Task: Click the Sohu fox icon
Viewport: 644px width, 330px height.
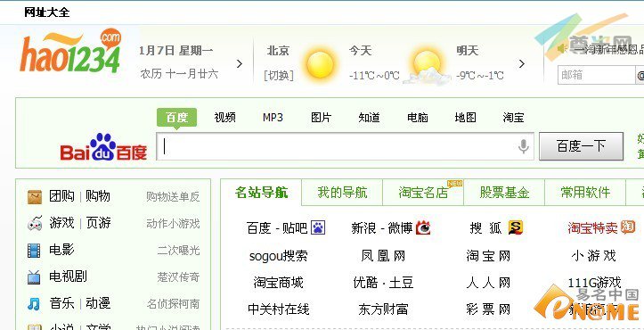Action: tap(516, 227)
